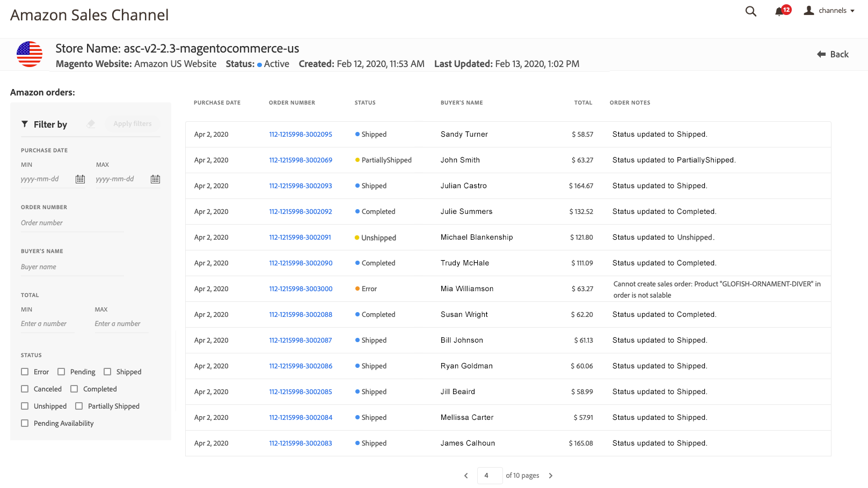Expand the channels account dropdown arrow

[x=852, y=11]
